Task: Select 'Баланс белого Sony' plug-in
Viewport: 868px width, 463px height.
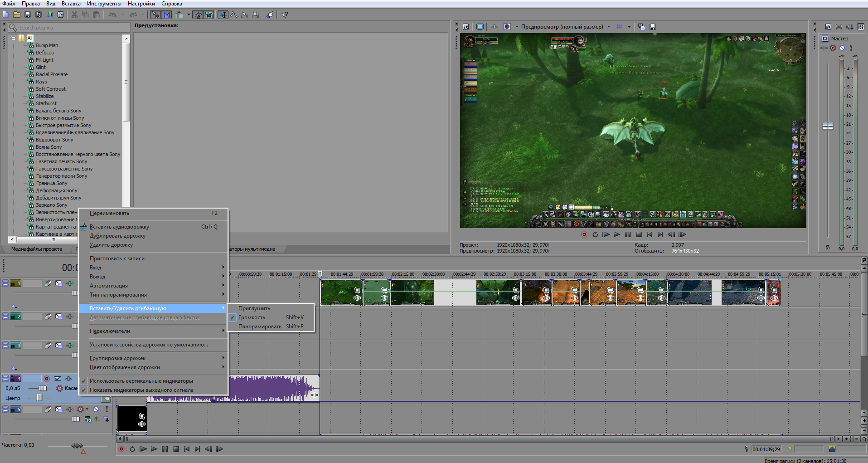Action: tap(58, 111)
